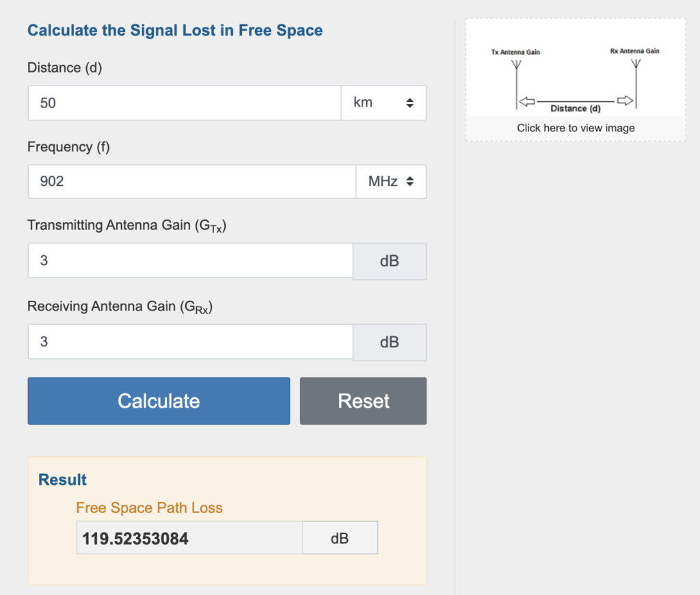Image resolution: width=700 pixels, height=595 pixels.
Task: Click the left-pointing arrow in the diagram
Action: click(x=526, y=102)
